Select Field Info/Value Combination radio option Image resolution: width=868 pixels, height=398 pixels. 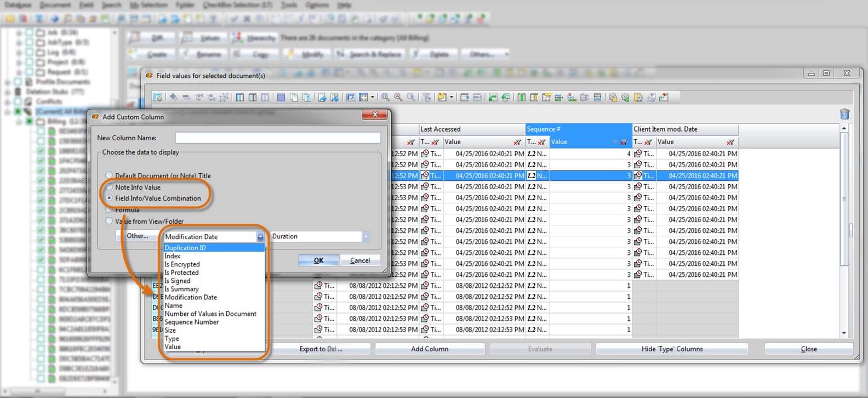click(109, 198)
